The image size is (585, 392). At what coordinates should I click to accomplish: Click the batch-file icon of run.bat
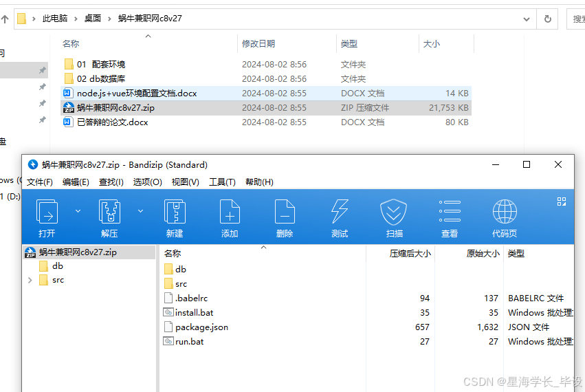(x=168, y=341)
